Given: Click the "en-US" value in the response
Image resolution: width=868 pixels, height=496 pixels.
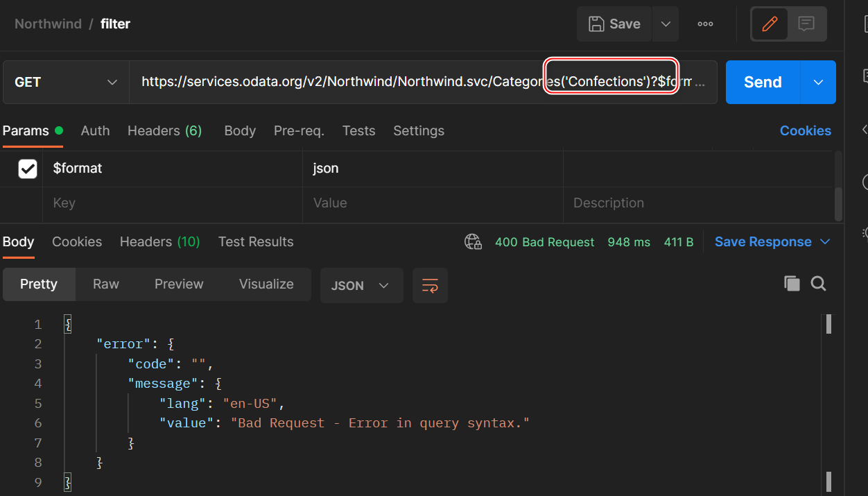Looking at the screenshot, I should pos(250,403).
